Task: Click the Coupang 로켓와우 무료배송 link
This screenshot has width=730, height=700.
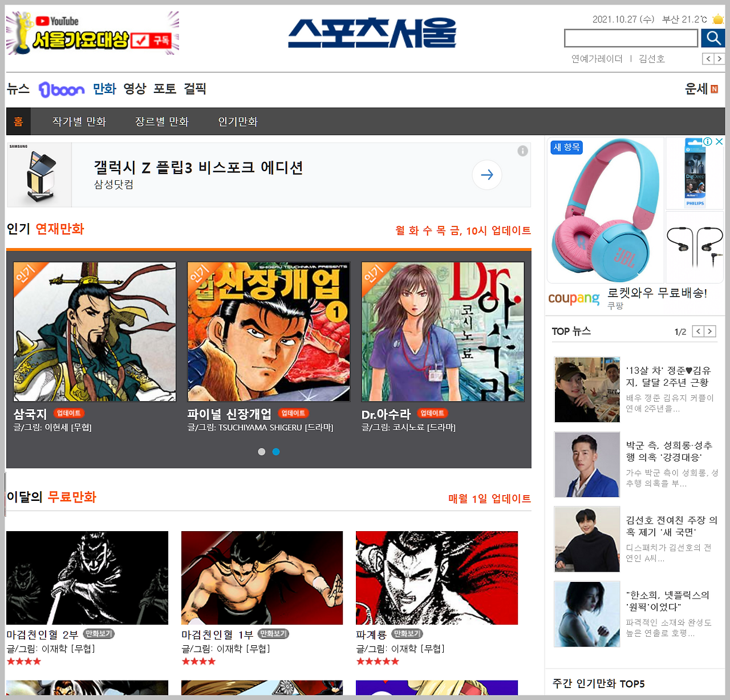Action: pos(657,293)
